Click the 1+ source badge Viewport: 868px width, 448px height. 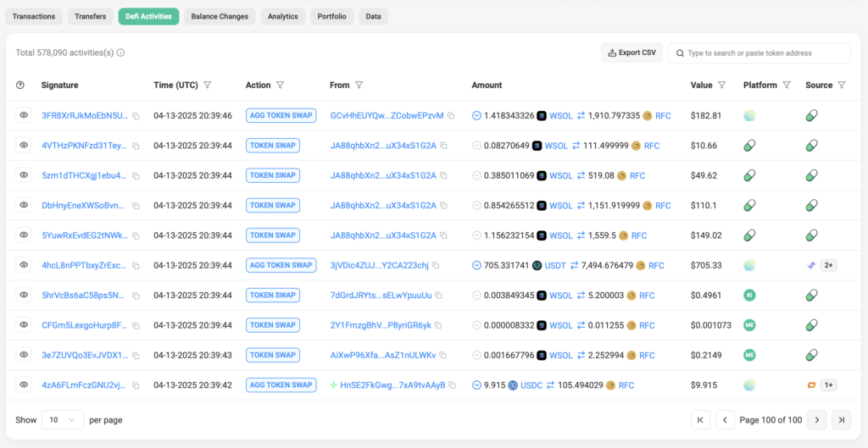click(x=828, y=385)
